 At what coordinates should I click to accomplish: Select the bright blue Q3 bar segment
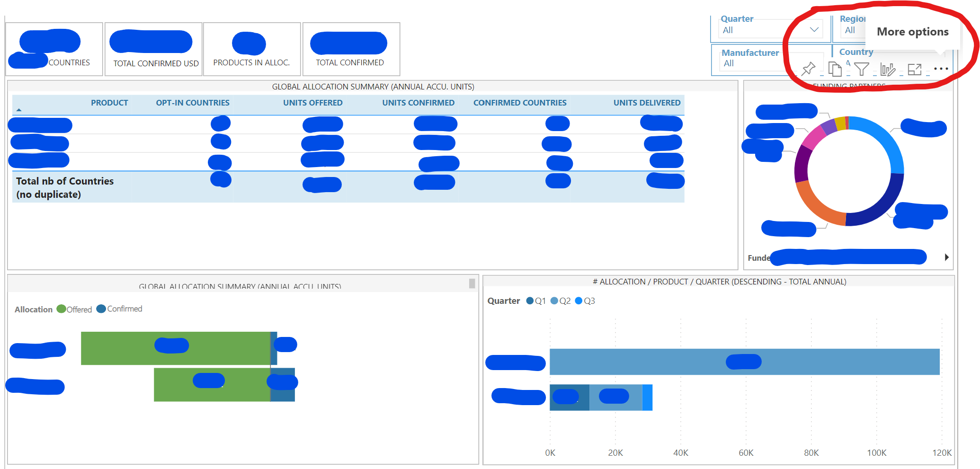(647, 398)
